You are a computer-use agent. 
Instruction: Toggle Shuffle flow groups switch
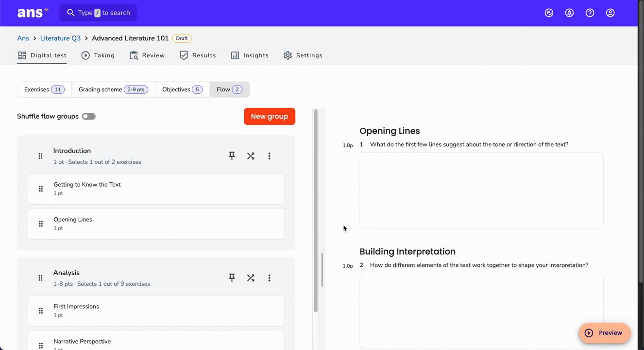click(x=89, y=116)
